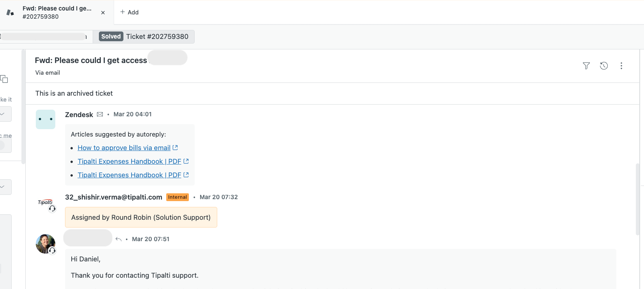Select the Solved Ticket #202759380 breadcrumb tab
The height and width of the screenshot is (289, 644).
click(x=144, y=37)
